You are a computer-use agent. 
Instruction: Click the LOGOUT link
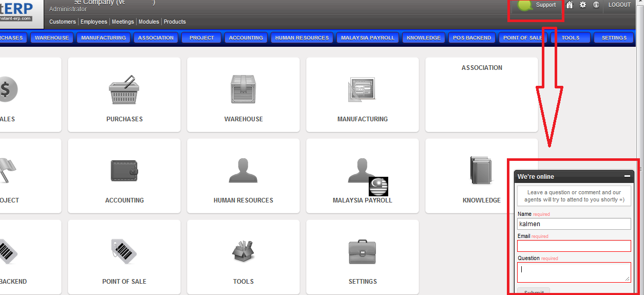pyautogui.click(x=619, y=5)
